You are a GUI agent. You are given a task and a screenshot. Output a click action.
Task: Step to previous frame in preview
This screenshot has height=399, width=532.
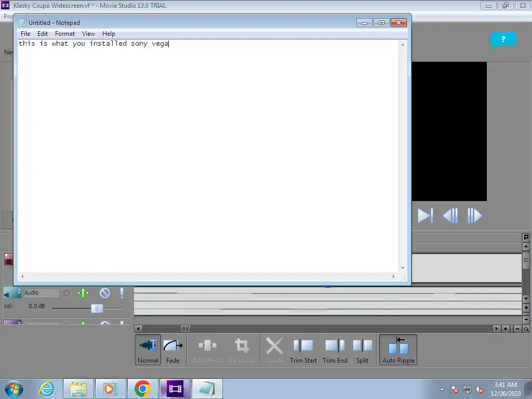(x=450, y=216)
